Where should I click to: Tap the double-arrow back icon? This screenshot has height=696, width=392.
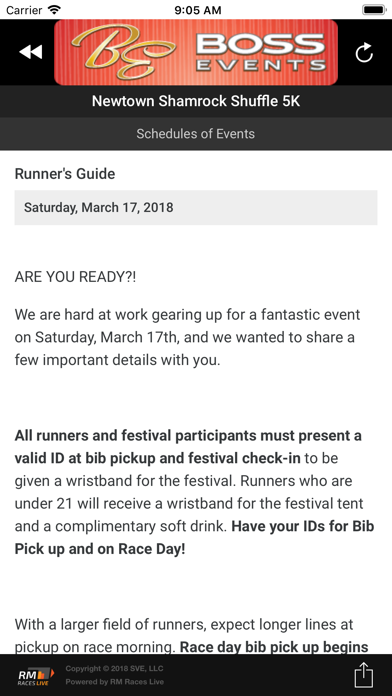click(x=31, y=52)
